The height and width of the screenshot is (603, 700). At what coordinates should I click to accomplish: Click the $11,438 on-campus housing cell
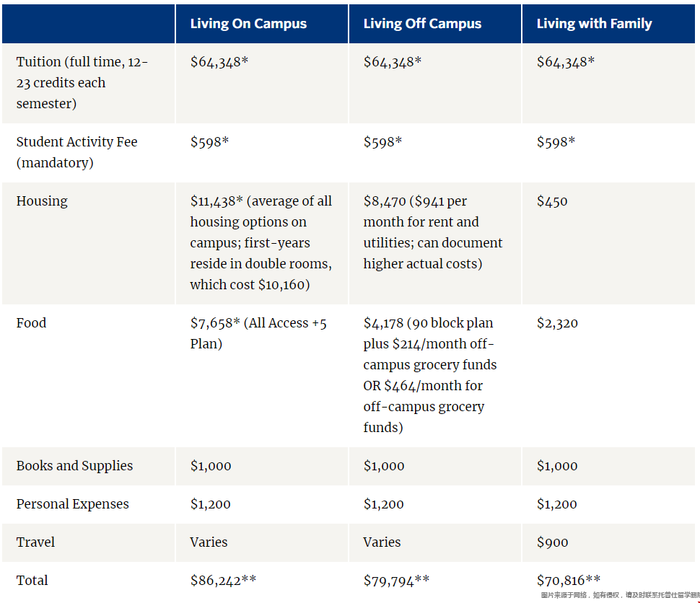point(261,243)
